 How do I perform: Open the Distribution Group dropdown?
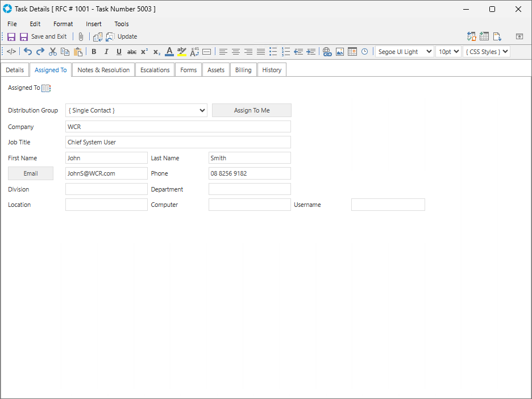(136, 110)
